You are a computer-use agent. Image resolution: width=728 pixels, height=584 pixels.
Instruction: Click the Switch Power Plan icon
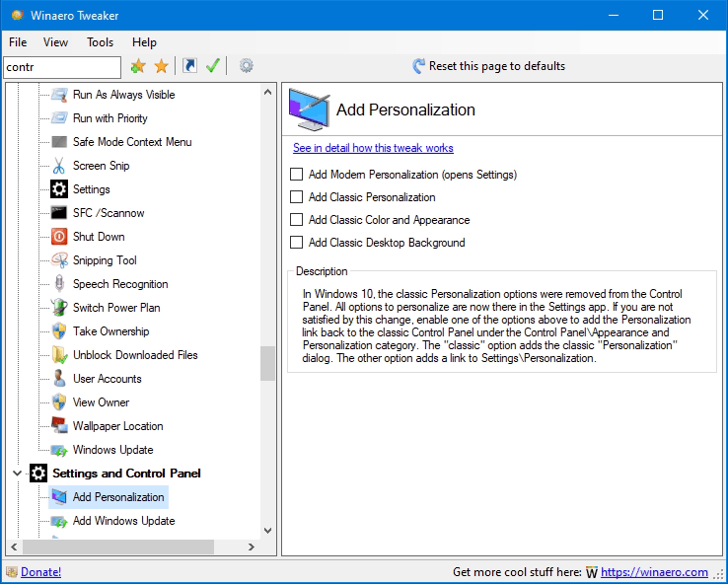(59, 308)
